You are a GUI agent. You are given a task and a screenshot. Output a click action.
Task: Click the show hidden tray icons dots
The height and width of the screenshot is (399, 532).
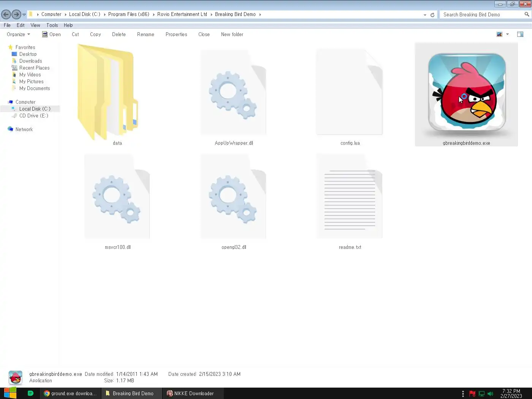(463, 394)
